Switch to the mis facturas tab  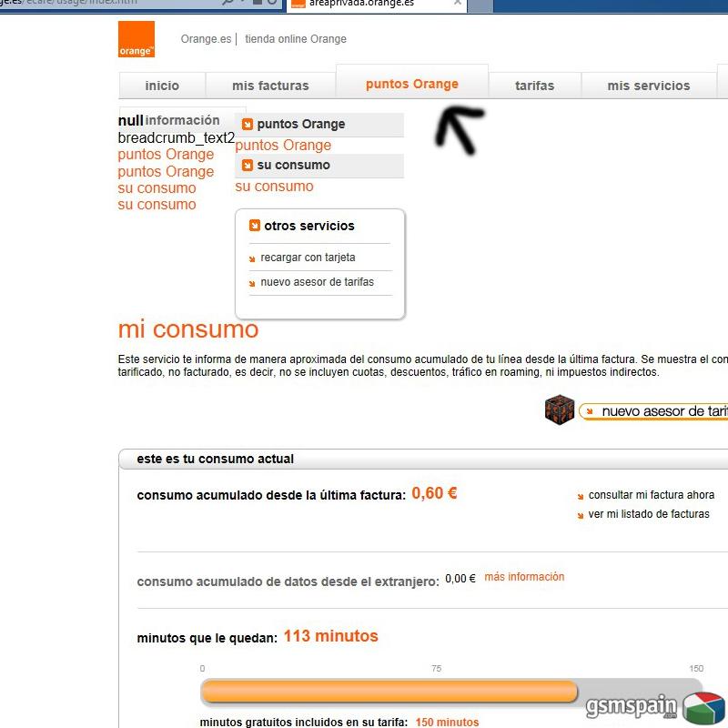tap(270, 86)
